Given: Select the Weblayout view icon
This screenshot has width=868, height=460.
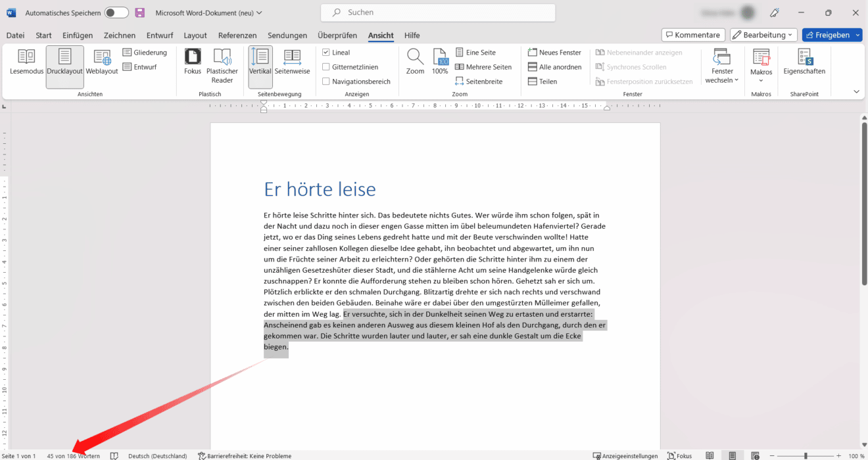Looking at the screenshot, I should (x=101, y=64).
